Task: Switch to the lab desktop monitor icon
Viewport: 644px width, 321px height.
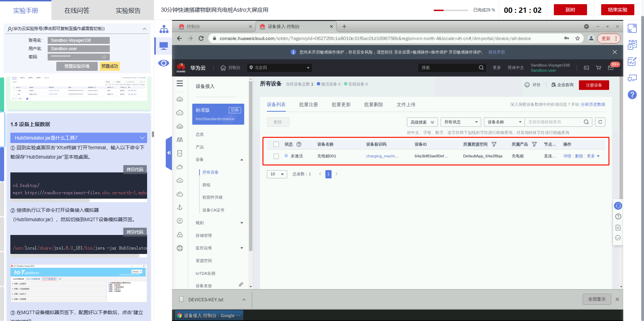Action: click(164, 46)
